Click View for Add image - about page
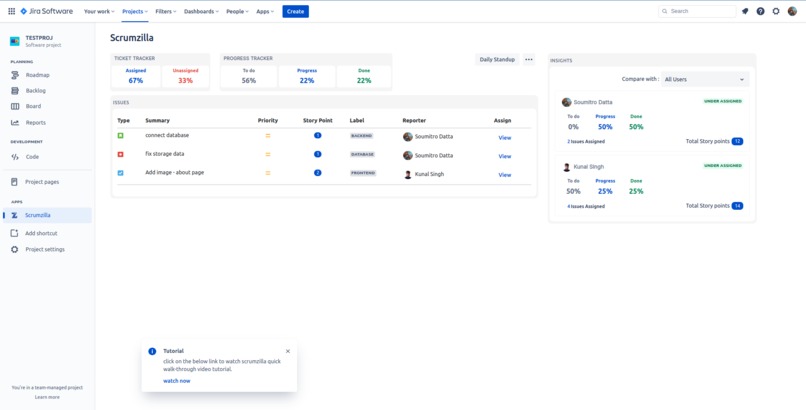 click(505, 175)
